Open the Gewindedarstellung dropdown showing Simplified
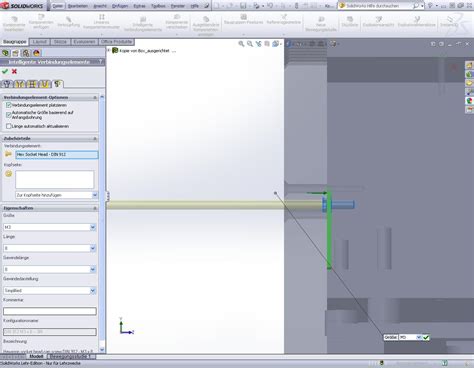Screen dimensions: 474x368 (50, 290)
